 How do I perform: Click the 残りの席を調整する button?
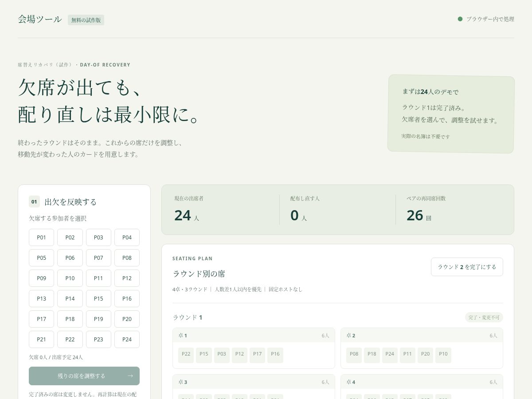click(x=84, y=376)
